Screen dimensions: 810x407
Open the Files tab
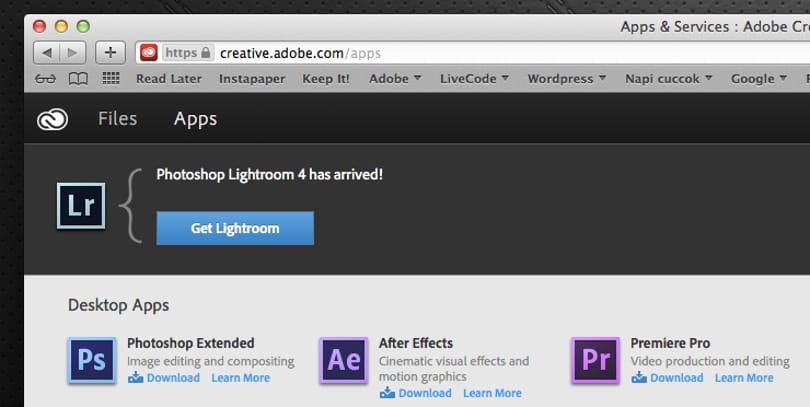pyautogui.click(x=118, y=119)
